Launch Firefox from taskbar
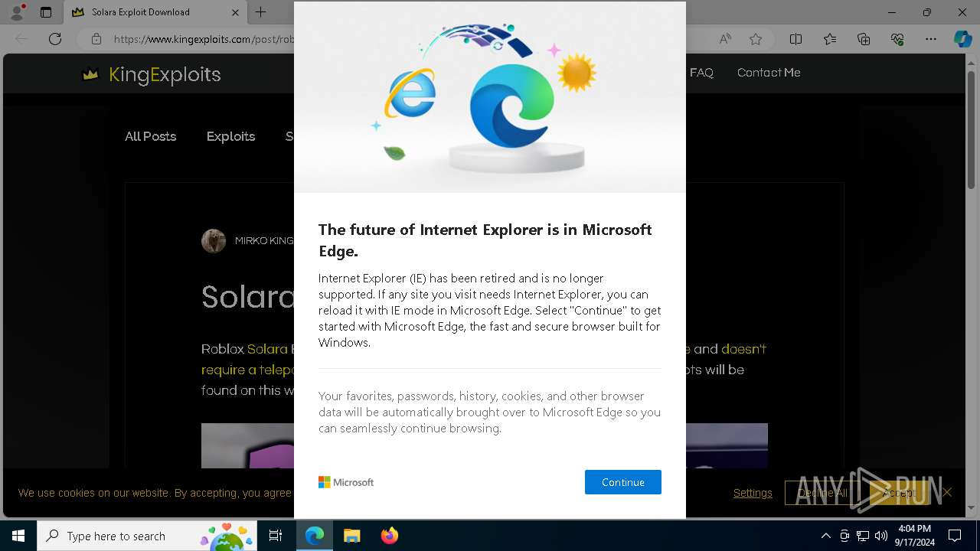 (389, 536)
